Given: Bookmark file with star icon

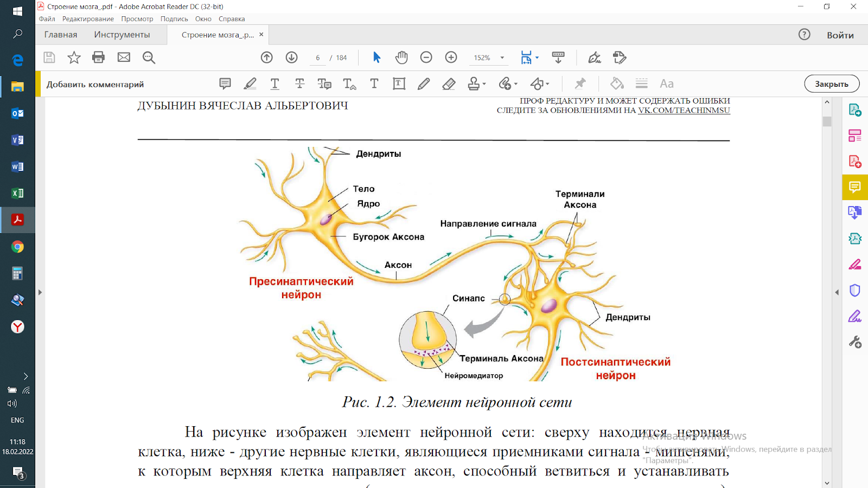Looking at the screenshot, I should click(x=74, y=57).
